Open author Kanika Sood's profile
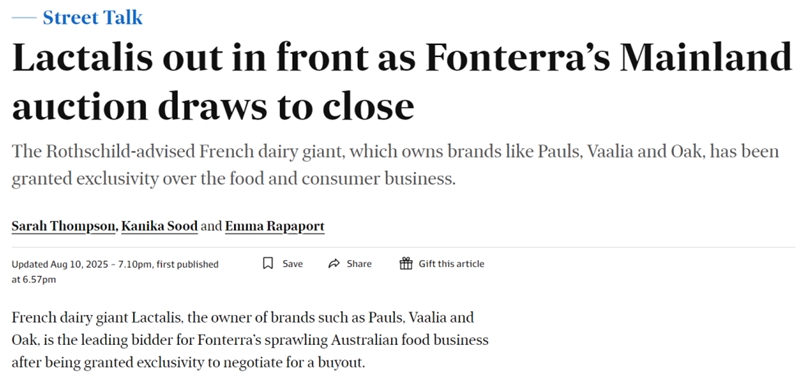 (x=159, y=226)
